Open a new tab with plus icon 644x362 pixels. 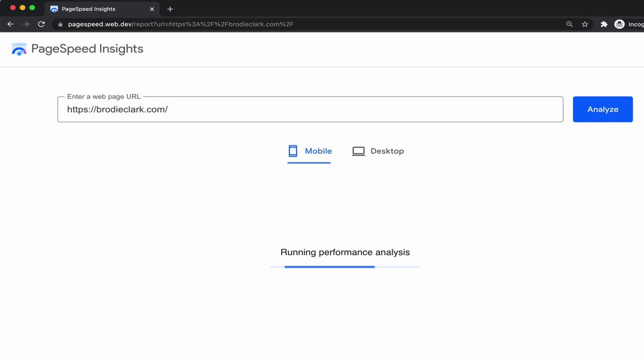pyautogui.click(x=170, y=9)
